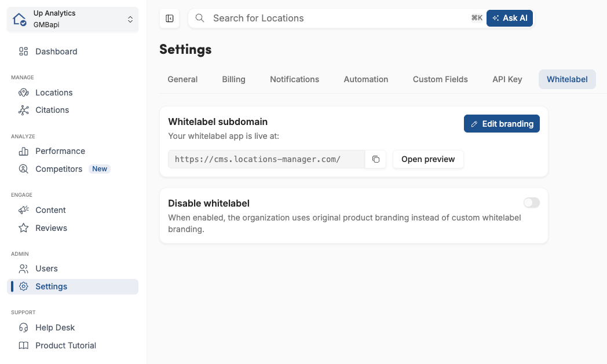Image resolution: width=607 pixels, height=364 pixels.
Task: Click the Settings gear icon in sidebar
Action: [24, 286]
